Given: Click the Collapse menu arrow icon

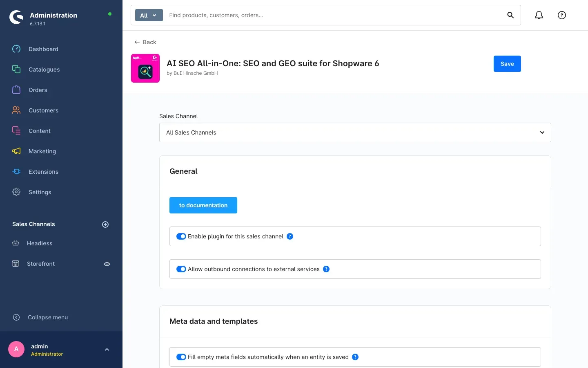Looking at the screenshot, I should click(x=16, y=317).
